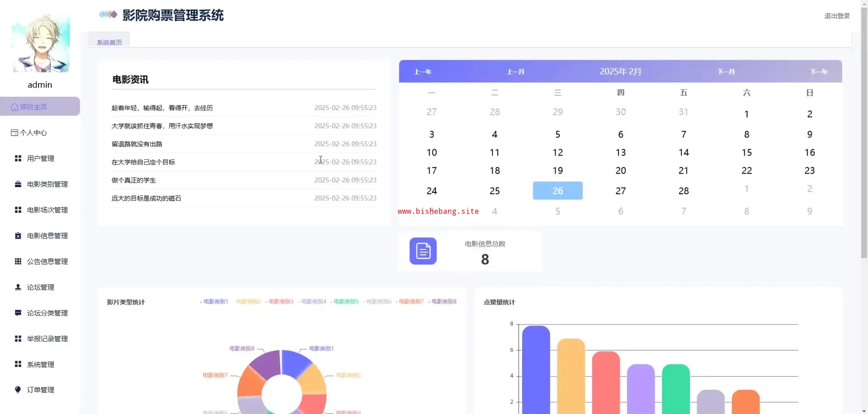Image resolution: width=868 pixels, height=414 pixels.
Task: Go to previous year with 上一年
Action: [x=423, y=72]
